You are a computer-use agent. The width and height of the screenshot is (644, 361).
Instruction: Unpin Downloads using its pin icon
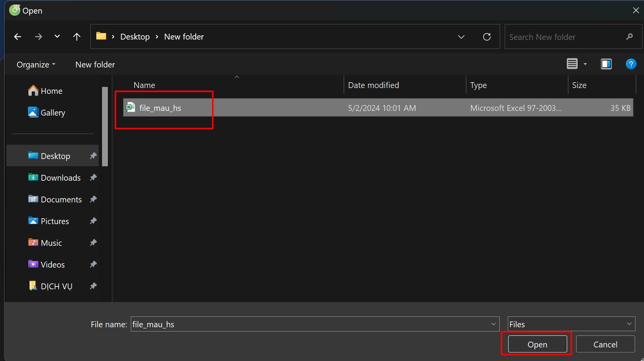tap(93, 178)
